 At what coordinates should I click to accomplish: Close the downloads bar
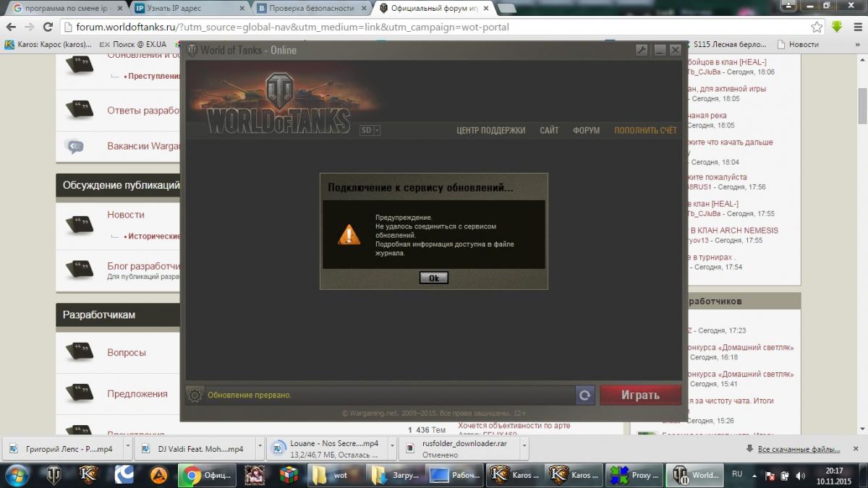pos(856,449)
